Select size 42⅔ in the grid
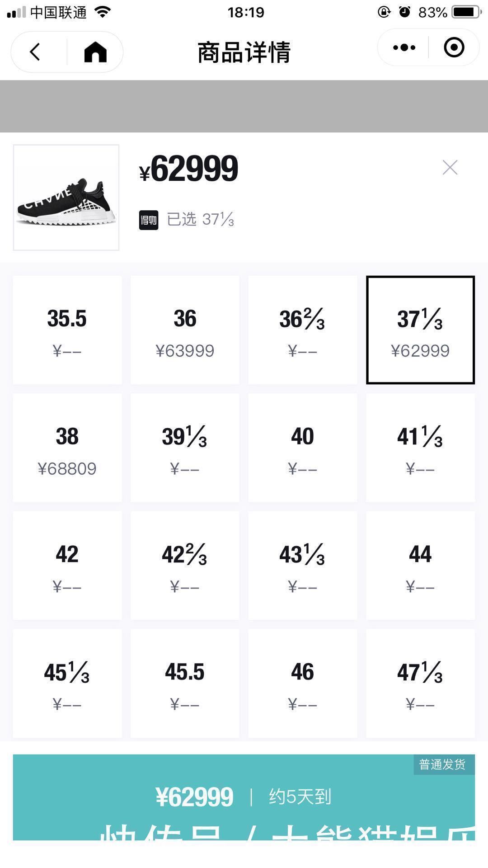 [x=185, y=565]
